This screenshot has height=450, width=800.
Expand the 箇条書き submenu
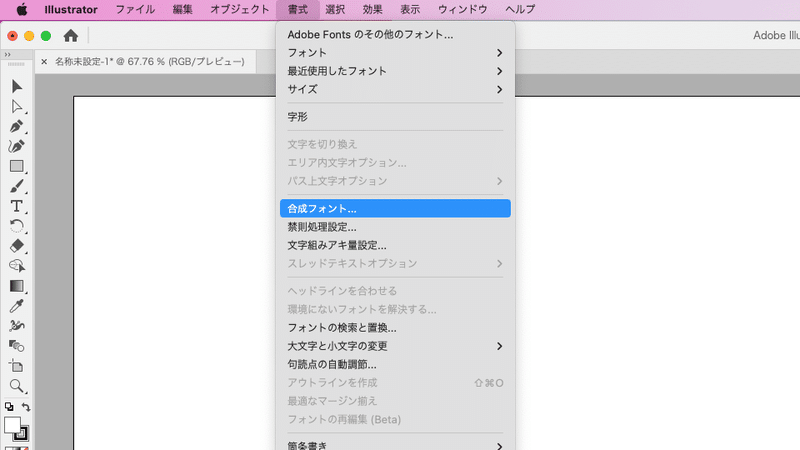(x=395, y=445)
